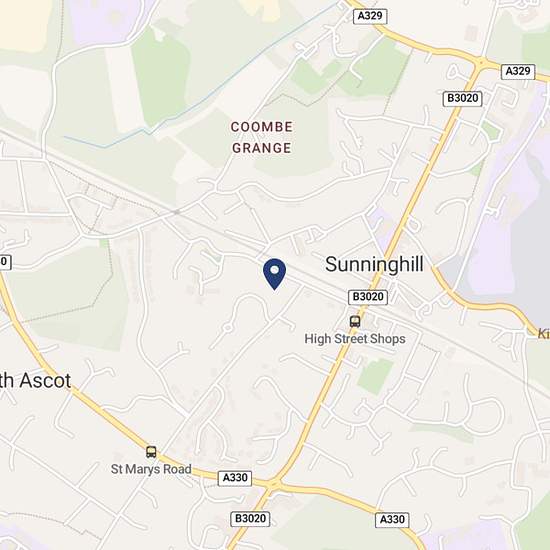The width and height of the screenshot is (550, 550).
Task: Click the A330 badge at bottom right
Action: pos(392,519)
